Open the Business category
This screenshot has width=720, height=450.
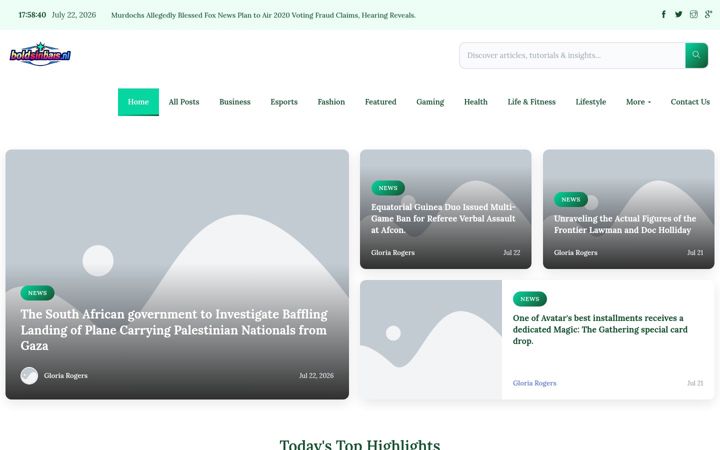coord(235,102)
